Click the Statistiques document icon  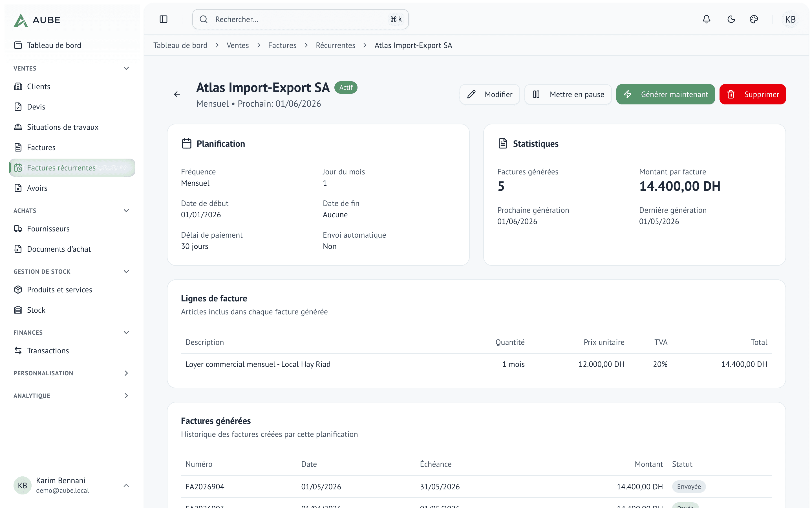click(503, 143)
